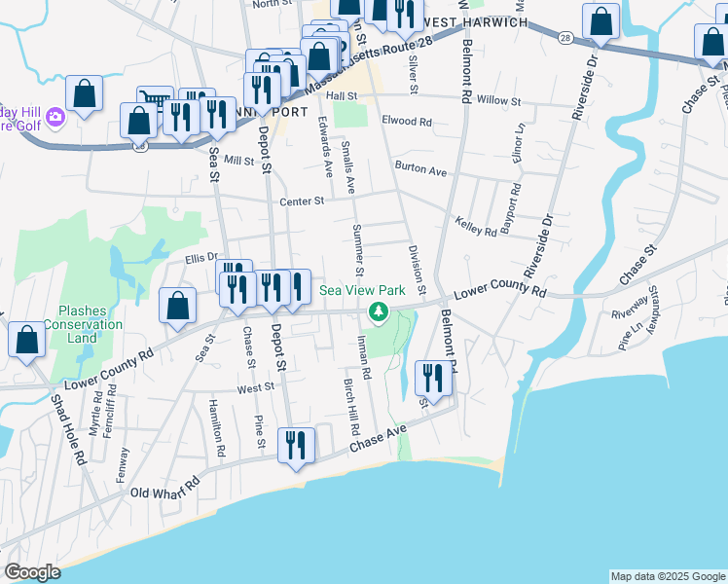
Task: Click the shopping bag pin above Holiday Hill Golf
Action: (x=85, y=93)
